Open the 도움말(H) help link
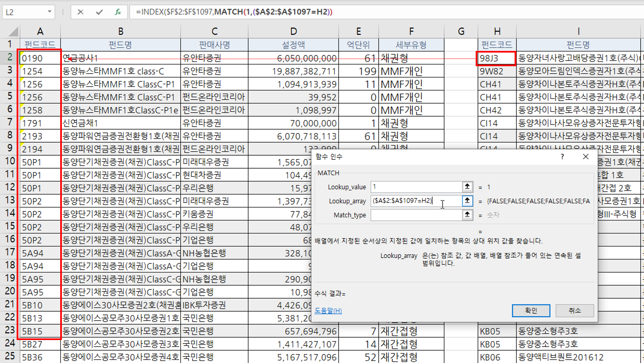This screenshot has width=644, height=363. click(x=328, y=311)
